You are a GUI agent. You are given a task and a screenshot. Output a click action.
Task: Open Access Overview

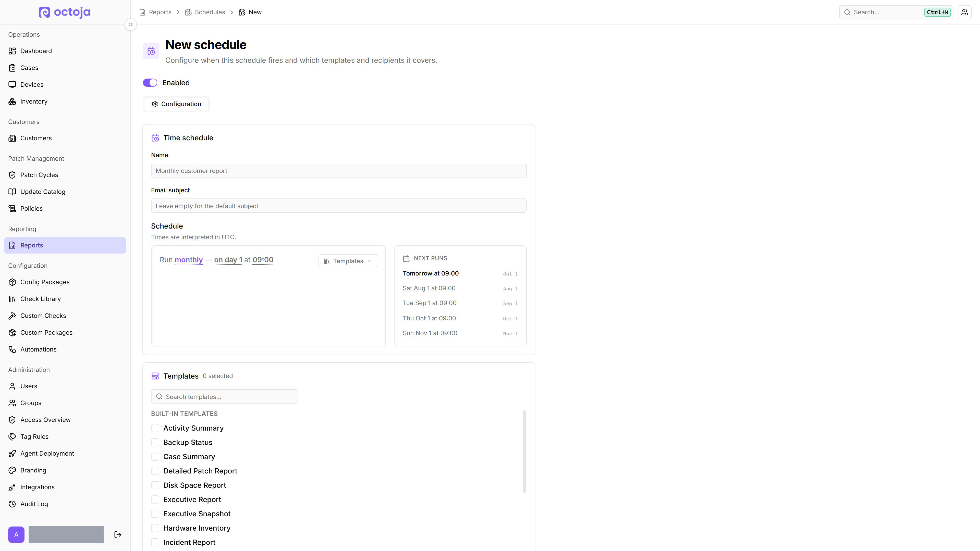click(65, 420)
